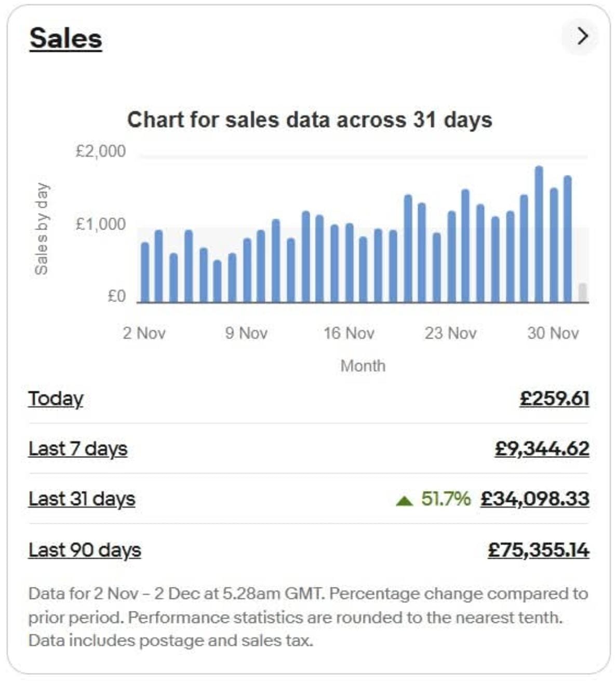Screen dimensions: 616x681
Task: Click the green upward trend triangle icon
Action: 404,500
